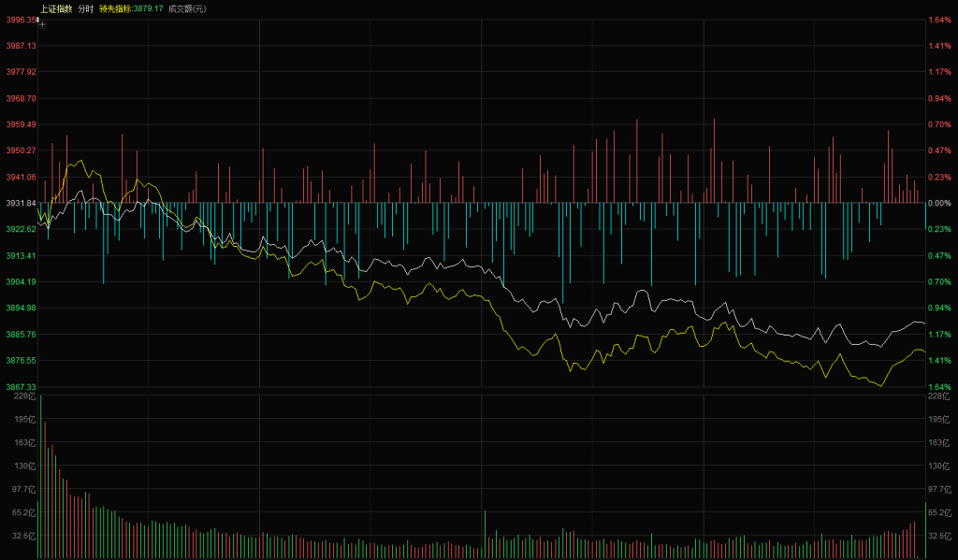The width and height of the screenshot is (958, 560).
Task: Click the right 97.7亿 volume axis label
Action: [938, 490]
